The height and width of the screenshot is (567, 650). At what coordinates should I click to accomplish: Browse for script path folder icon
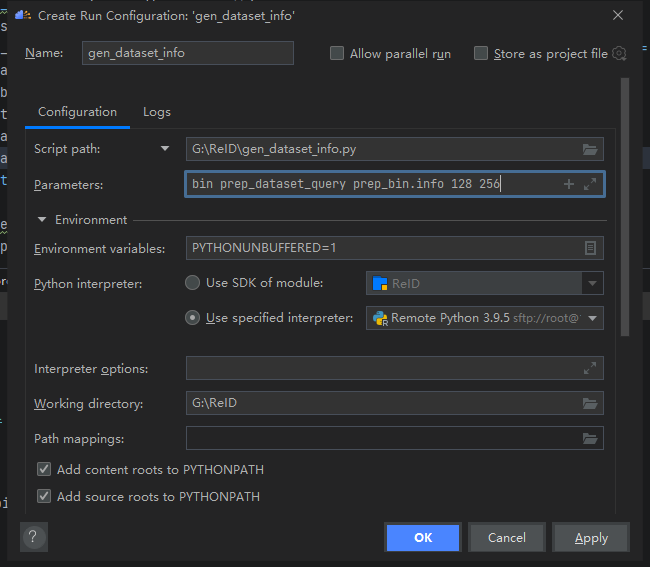click(590, 149)
